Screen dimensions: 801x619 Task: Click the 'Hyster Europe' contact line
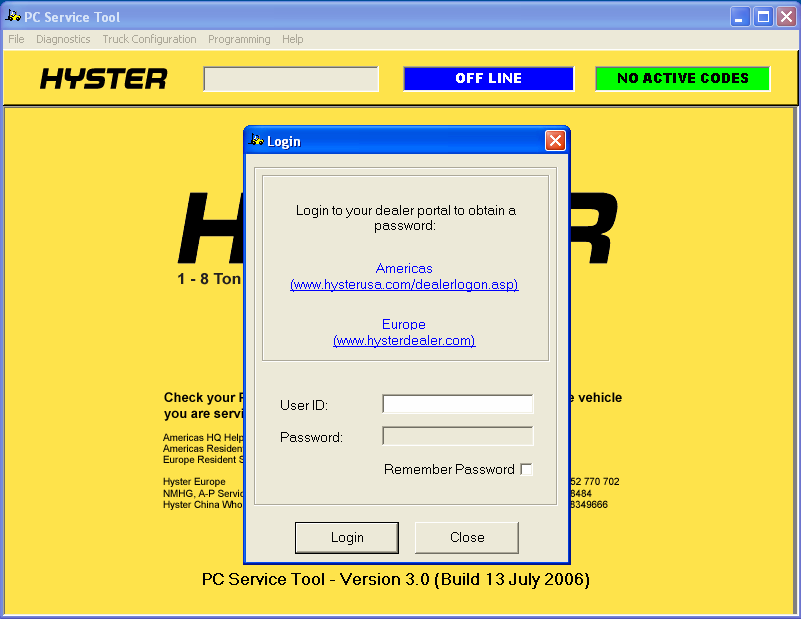tap(194, 482)
